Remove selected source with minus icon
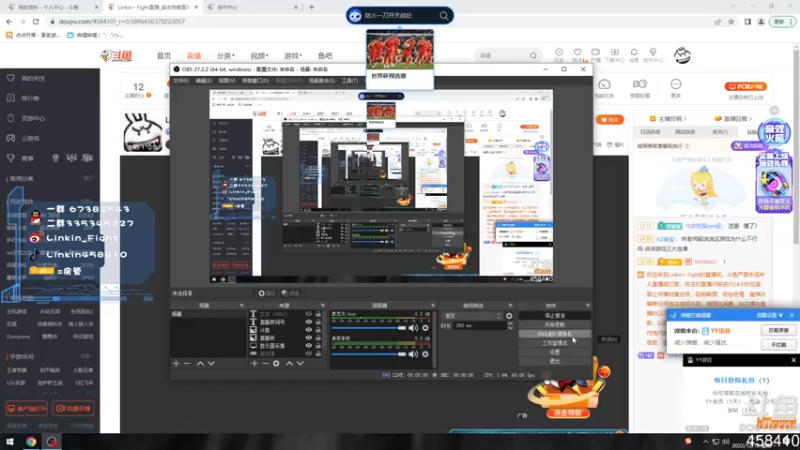Screen dimensions: 800x450 [x=265, y=363]
